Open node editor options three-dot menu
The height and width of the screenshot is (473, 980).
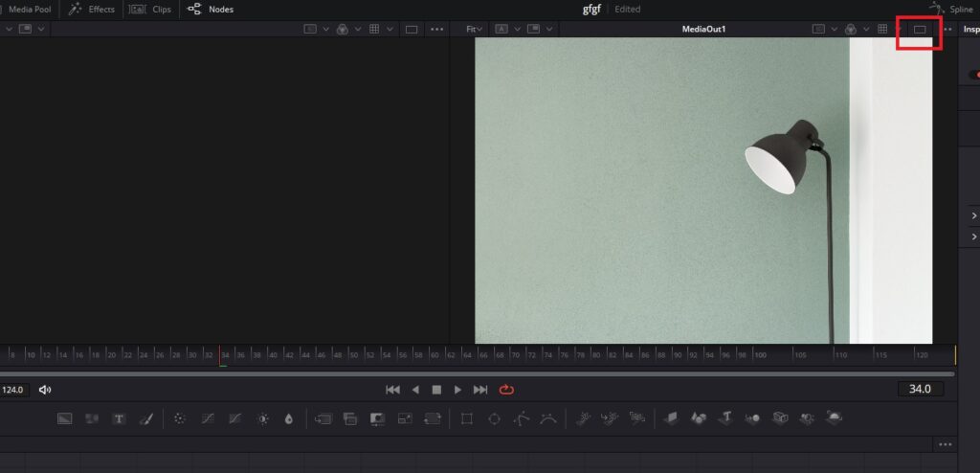coord(945,445)
